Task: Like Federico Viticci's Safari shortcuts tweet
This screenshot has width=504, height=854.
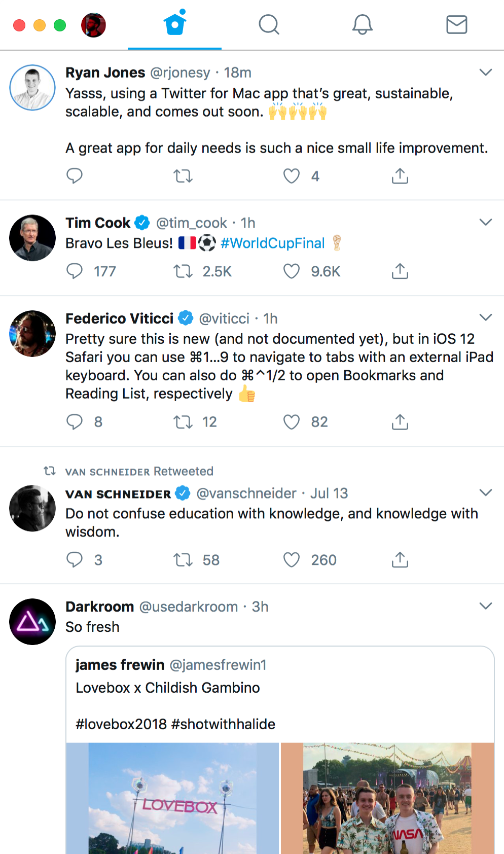Action: (292, 422)
